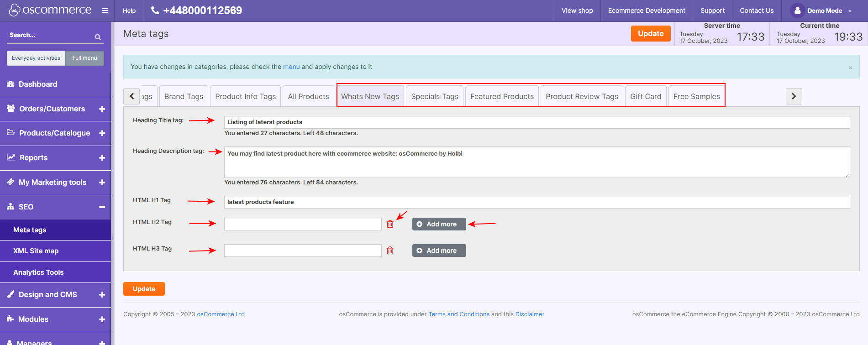Dismiss the category changes notice with X
The width and height of the screenshot is (868, 345).
850,68
